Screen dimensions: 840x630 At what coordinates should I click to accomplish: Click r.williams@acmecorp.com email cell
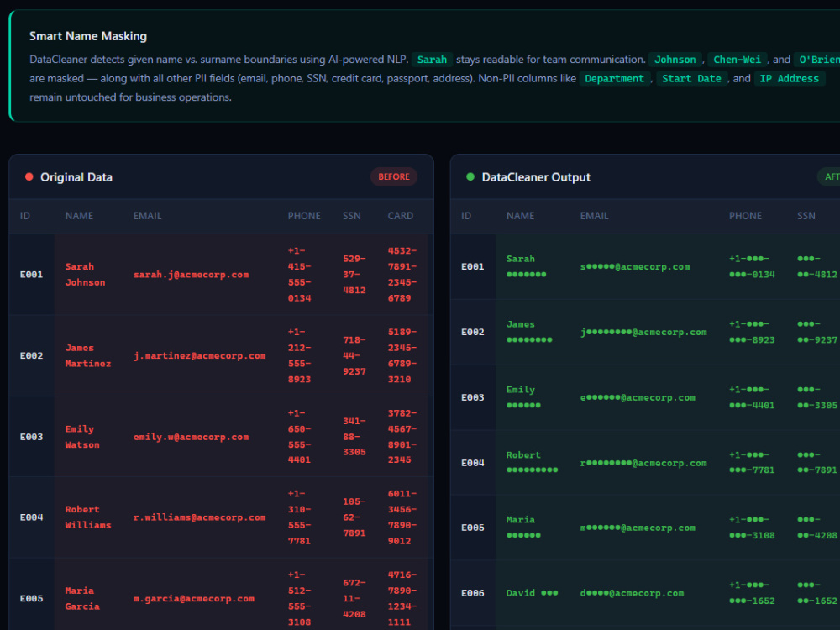200,517
